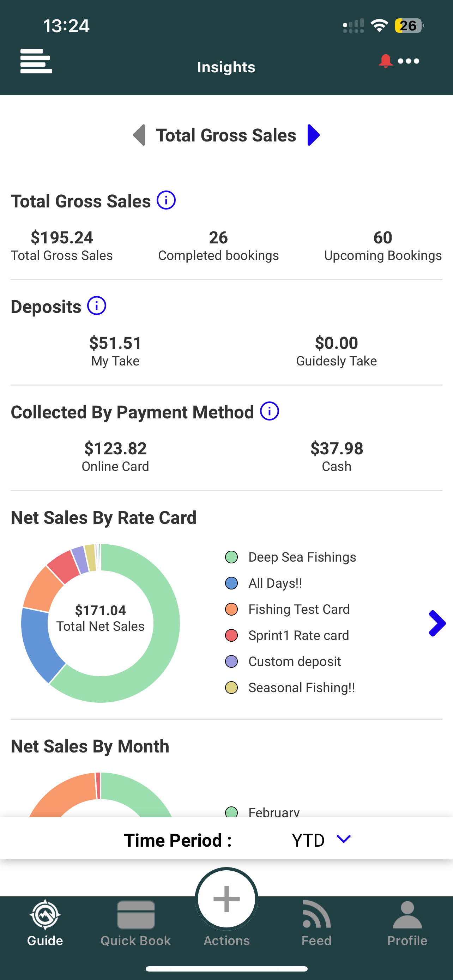Screen dimensions: 453x980
Task: Expand Net Sales By Rate Card details
Action: pos(437,623)
